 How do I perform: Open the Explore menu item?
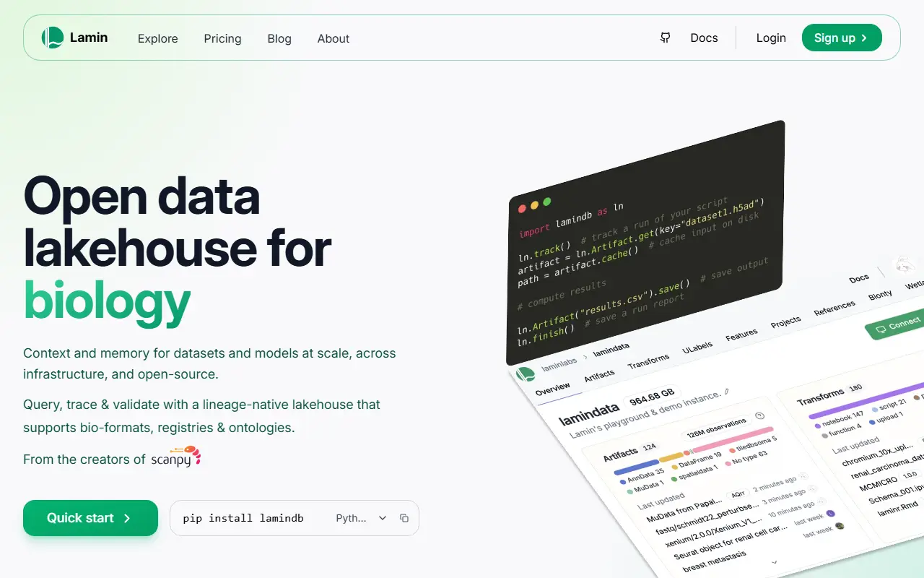(157, 38)
